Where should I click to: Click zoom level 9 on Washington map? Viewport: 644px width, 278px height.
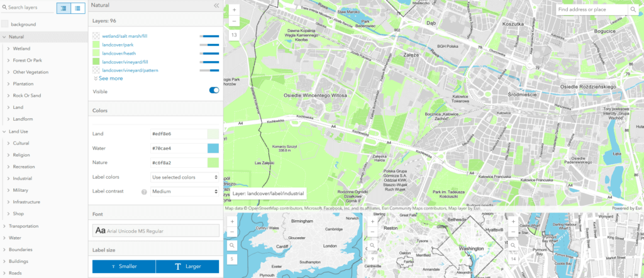372,259
